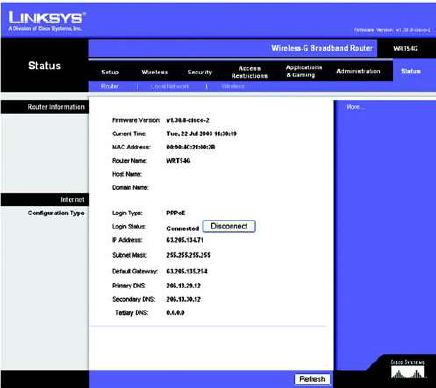Click the IP Address value 63.205.134.71
This screenshot has height=388, width=436.
tap(185, 240)
